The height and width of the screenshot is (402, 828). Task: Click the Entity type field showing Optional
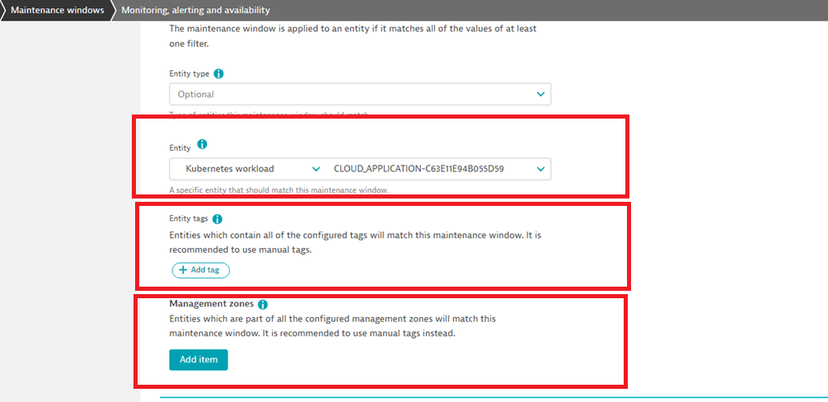coord(350,94)
